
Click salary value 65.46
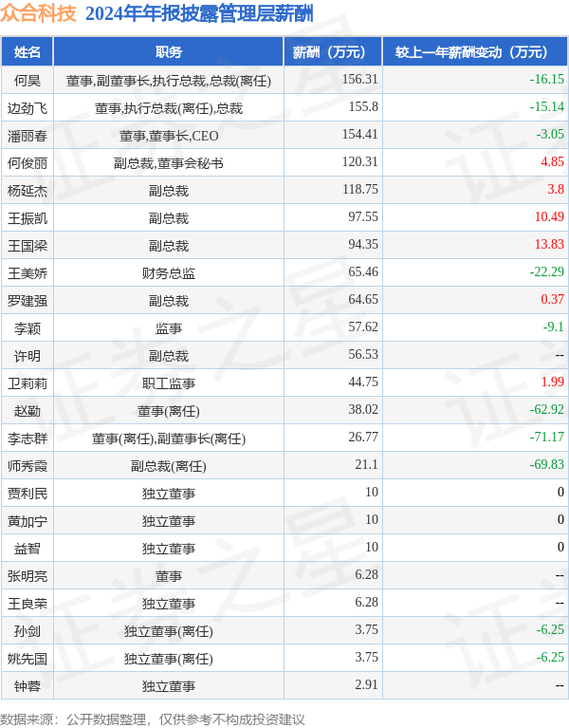coord(363,271)
